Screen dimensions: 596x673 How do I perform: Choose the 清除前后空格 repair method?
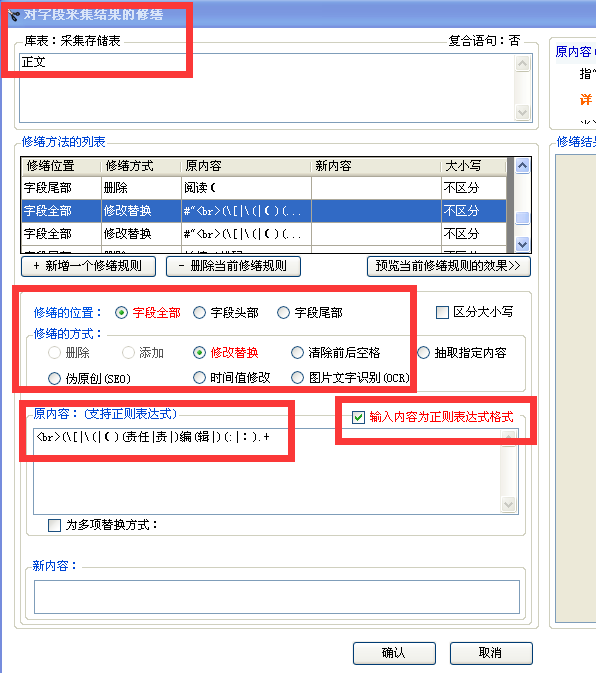coord(297,353)
